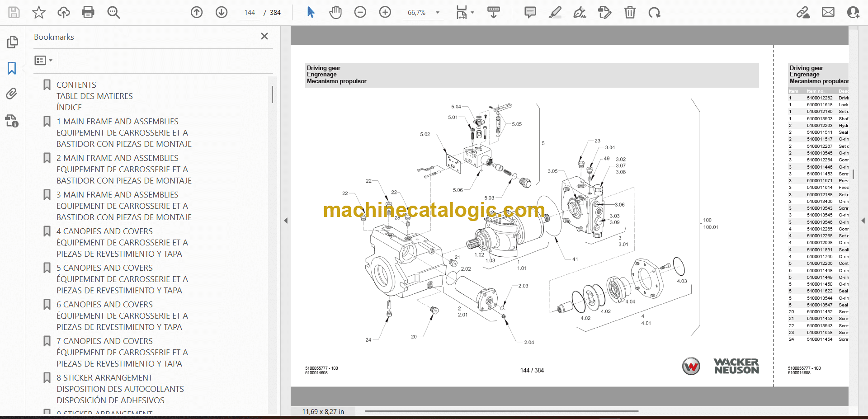Collapse the left navigation pane arrow
This screenshot has height=419, width=868.
(x=286, y=221)
